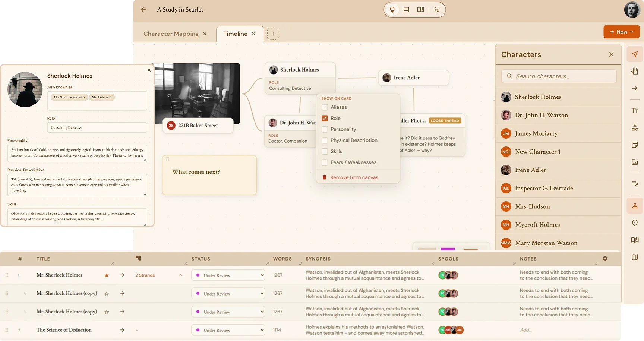Choose the Text tool in right sidebar
The width and height of the screenshot is (644, 341).
[635, 110]
